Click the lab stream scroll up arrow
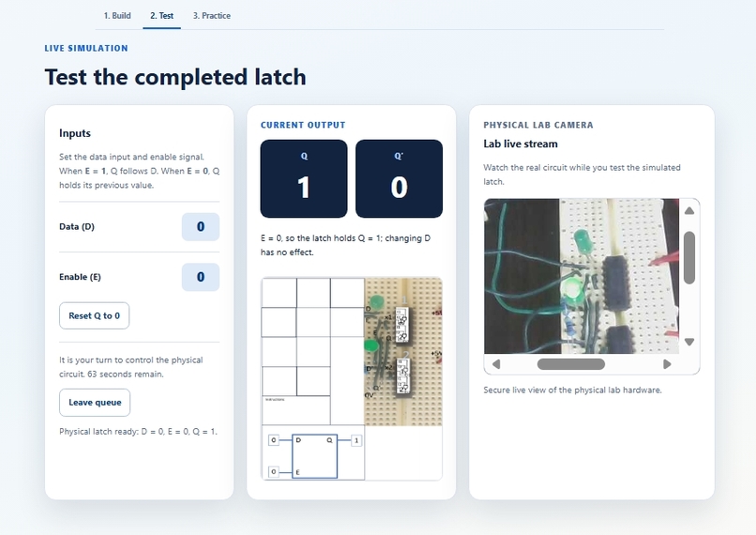756x535 pixels. pyautogui.click(x=689, y=211)
